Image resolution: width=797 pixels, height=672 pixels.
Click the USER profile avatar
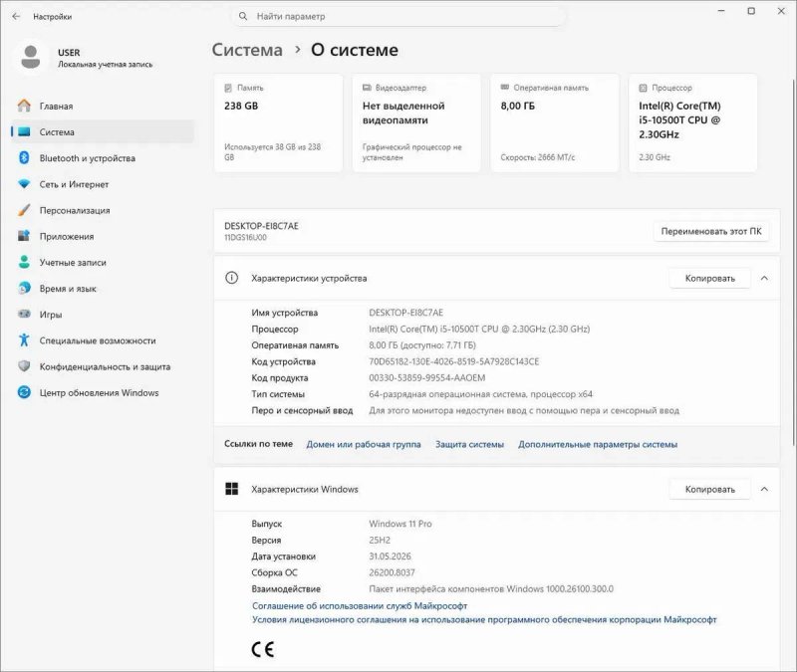(31, 57)
